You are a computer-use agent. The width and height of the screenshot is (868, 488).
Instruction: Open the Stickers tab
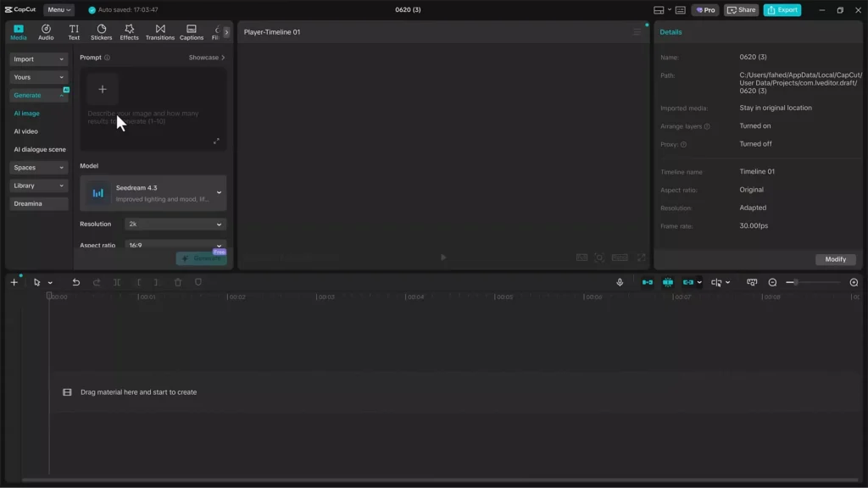point(102,32)
